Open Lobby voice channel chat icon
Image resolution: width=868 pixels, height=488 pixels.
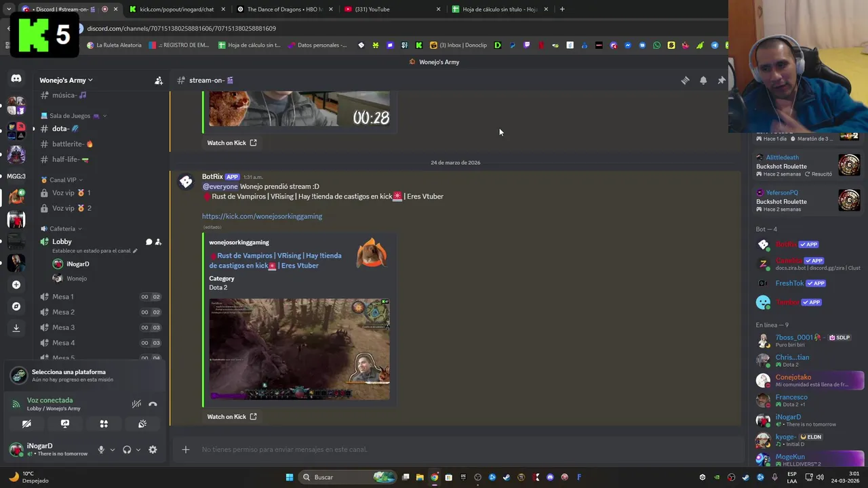[x=149, y=242]
